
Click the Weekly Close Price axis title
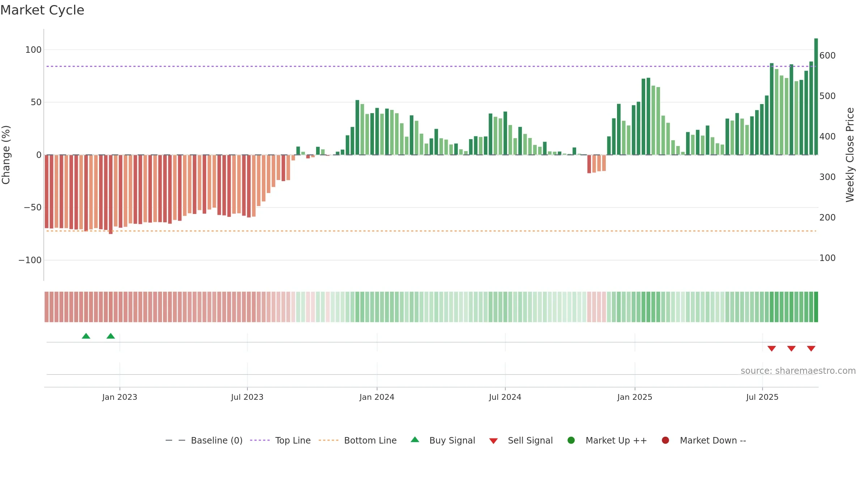(x=850, y=155)
